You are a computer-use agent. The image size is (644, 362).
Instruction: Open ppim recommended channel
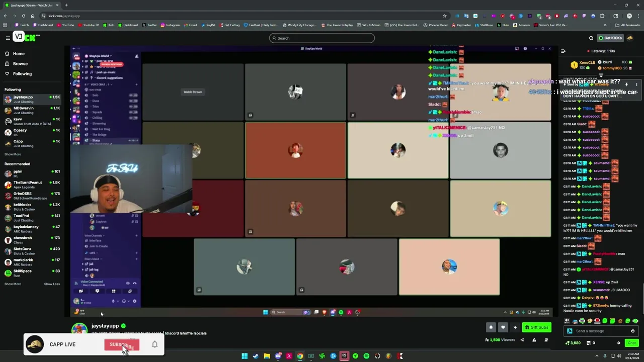click(32, 174)
